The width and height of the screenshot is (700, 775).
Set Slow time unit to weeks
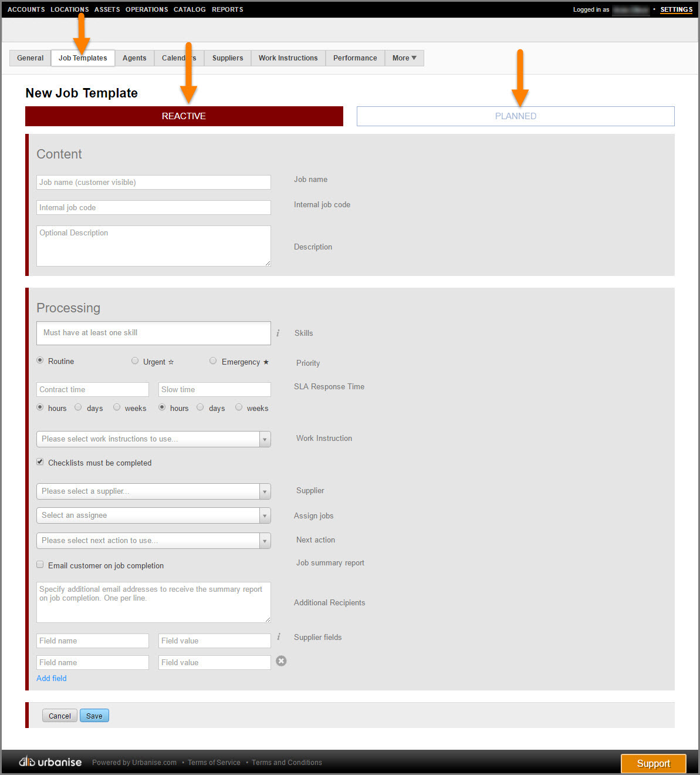click(x=239, y=407)
